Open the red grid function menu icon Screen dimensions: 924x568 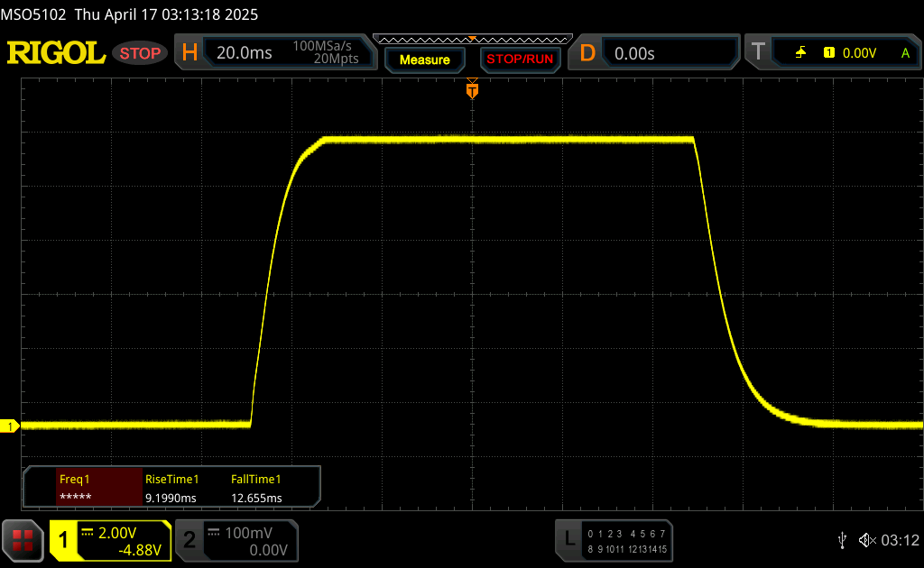coord(23,540)
